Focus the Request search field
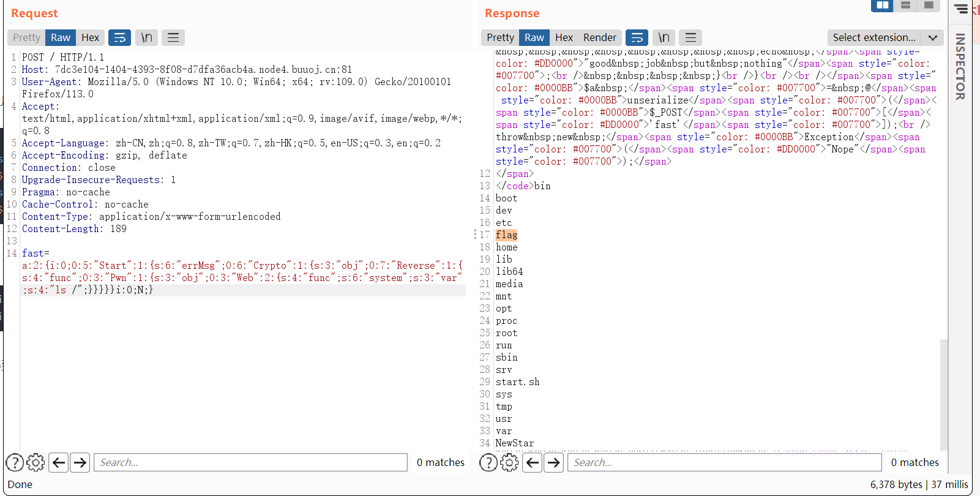The height and width of the screenshot is (496, 980). (250, 462)
